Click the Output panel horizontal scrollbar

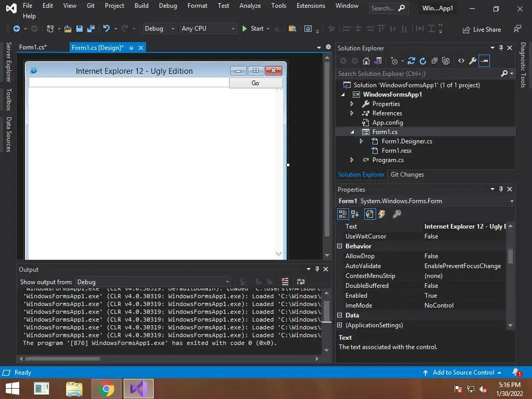[62, 358]
